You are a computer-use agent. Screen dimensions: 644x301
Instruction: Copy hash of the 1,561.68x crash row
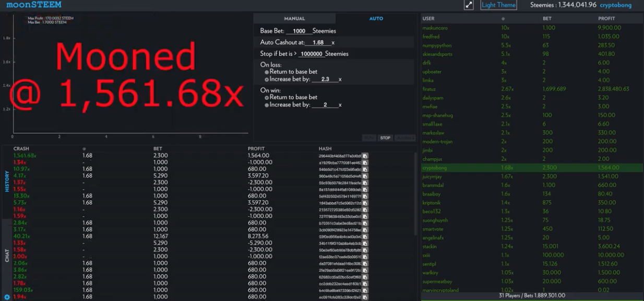point(365,156)
